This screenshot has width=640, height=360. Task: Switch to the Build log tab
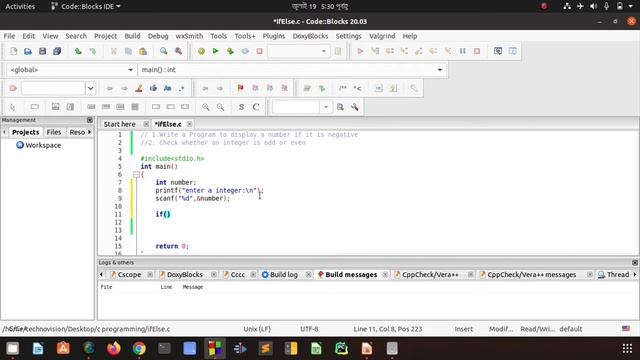[284, 275]
